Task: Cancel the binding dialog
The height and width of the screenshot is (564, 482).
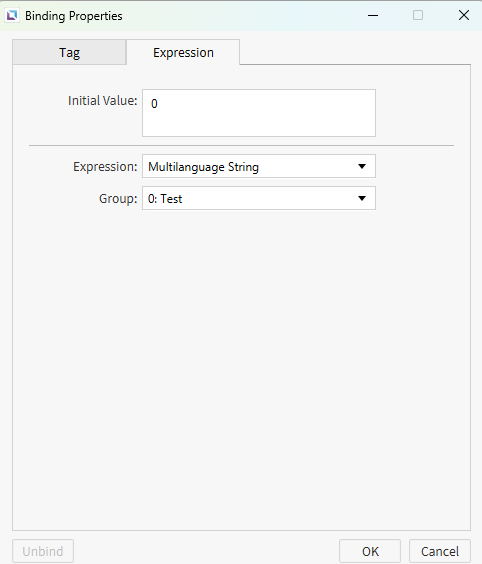Action: coord(440,551)
